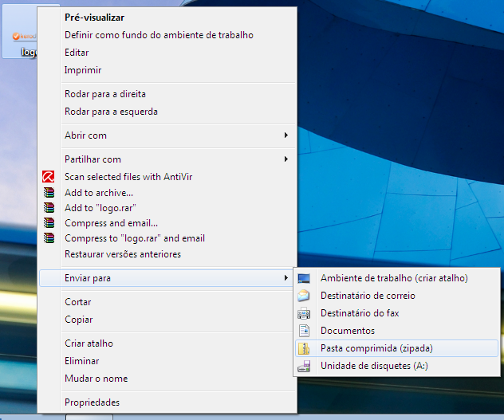Image resolution: width=504 pixels, height=420 pixels.
Task: Click the floppy drive icon for A:
Action: (x=304, y=366)
